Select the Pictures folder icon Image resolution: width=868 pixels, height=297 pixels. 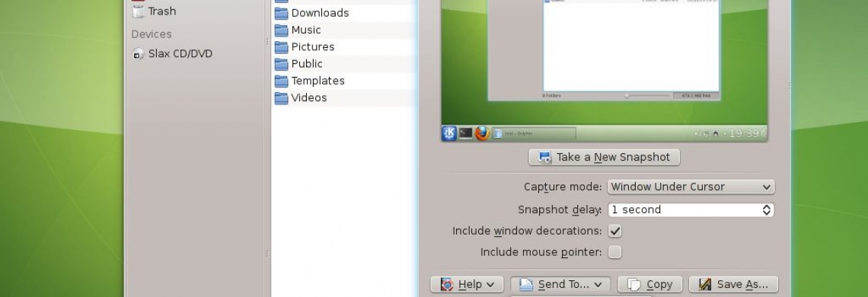click(281, 47)
